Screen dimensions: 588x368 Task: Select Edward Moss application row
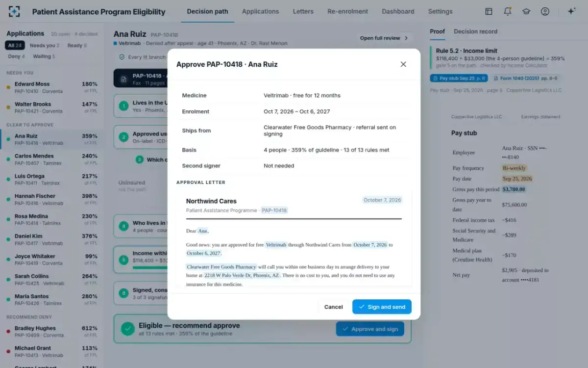(52, 87)
